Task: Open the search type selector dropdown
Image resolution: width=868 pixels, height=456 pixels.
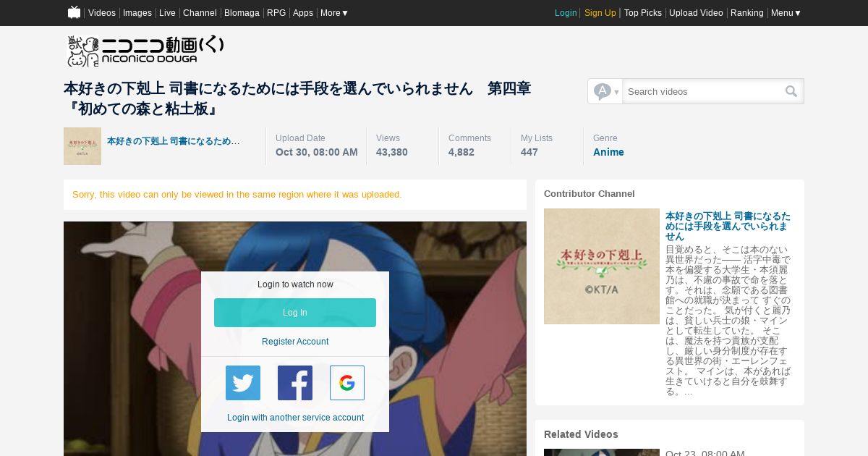Action: tap(605, 91)
